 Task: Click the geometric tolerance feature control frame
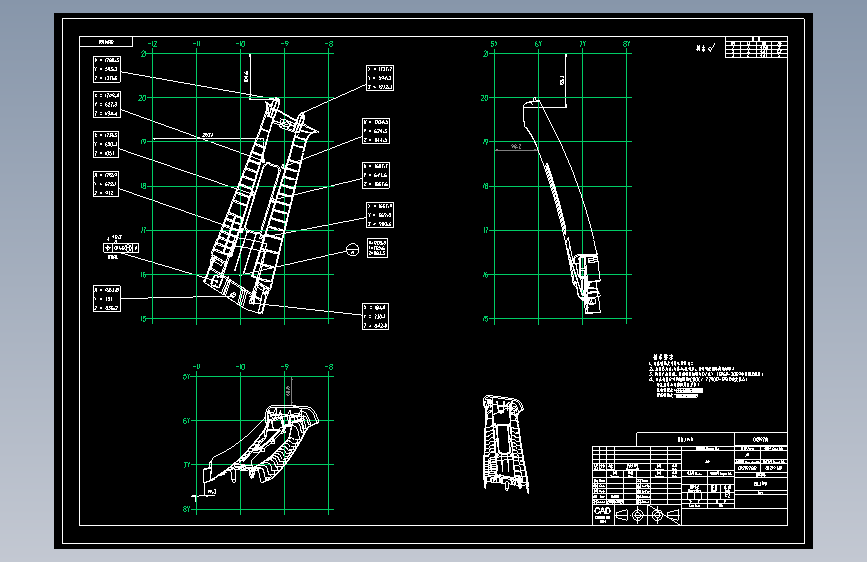coord(121,248)
